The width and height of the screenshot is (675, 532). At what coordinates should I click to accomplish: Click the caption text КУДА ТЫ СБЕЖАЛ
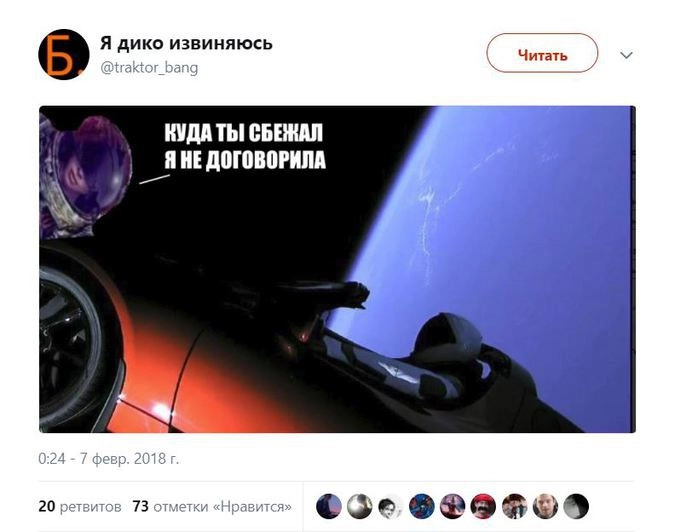pyautogui.click(x=244, y=133)
